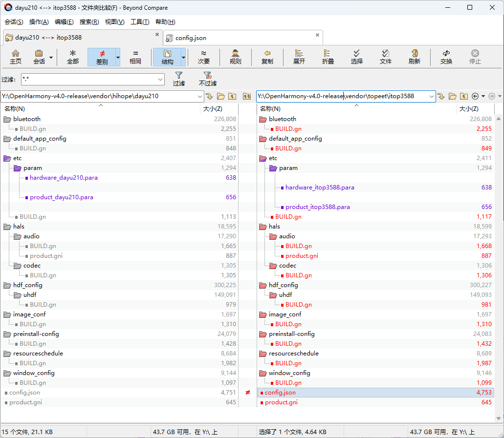This screenshot has height=438, width=504.
Task: Toggle 次要 minor differences
Action: 203,57
